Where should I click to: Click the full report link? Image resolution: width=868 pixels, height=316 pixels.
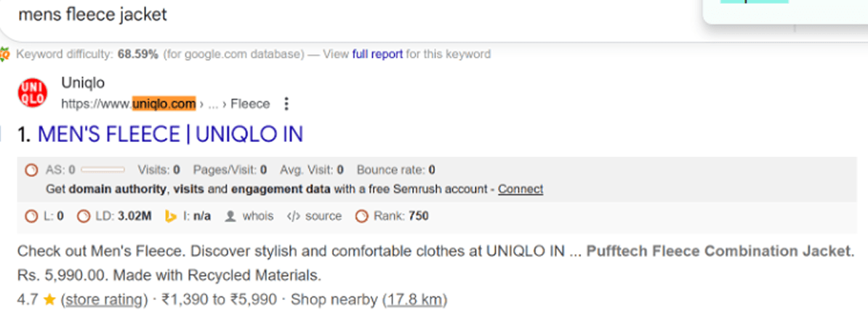click(377, 54)
